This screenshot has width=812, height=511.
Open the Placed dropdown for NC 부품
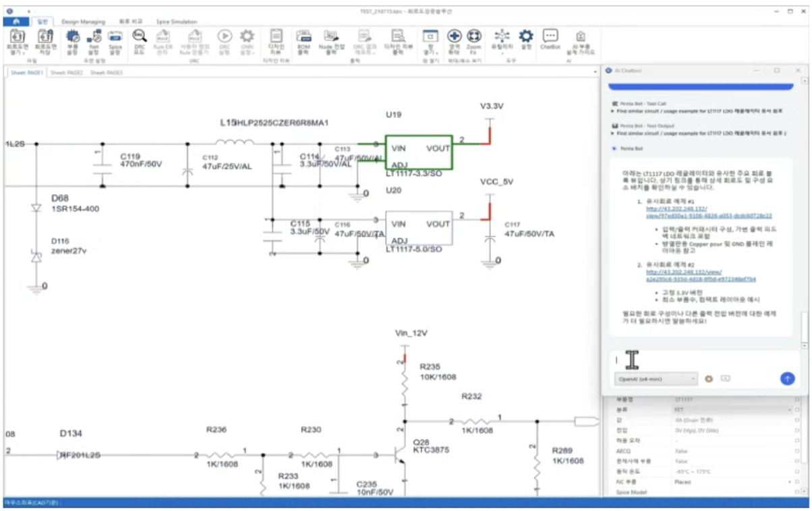789,482
